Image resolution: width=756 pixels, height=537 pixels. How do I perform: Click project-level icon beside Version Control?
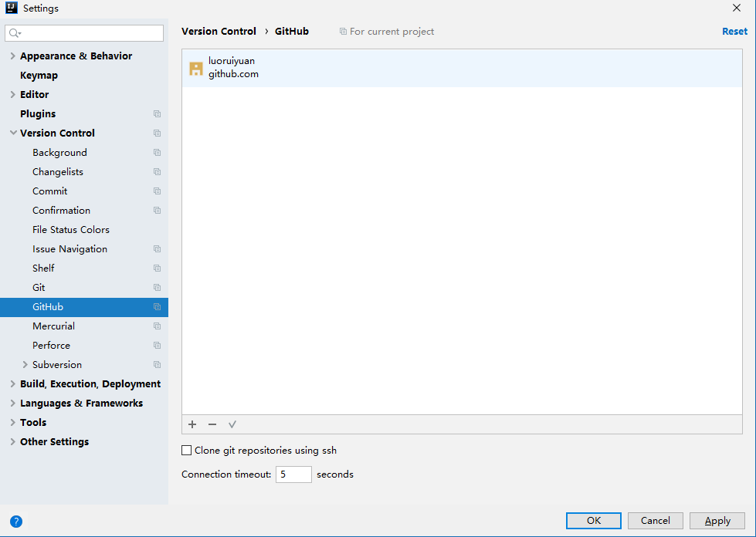tap(158, 133)
